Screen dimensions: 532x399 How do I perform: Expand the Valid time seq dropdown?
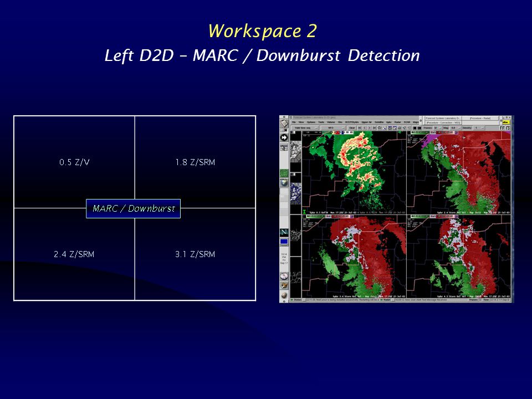coord(305,128)
